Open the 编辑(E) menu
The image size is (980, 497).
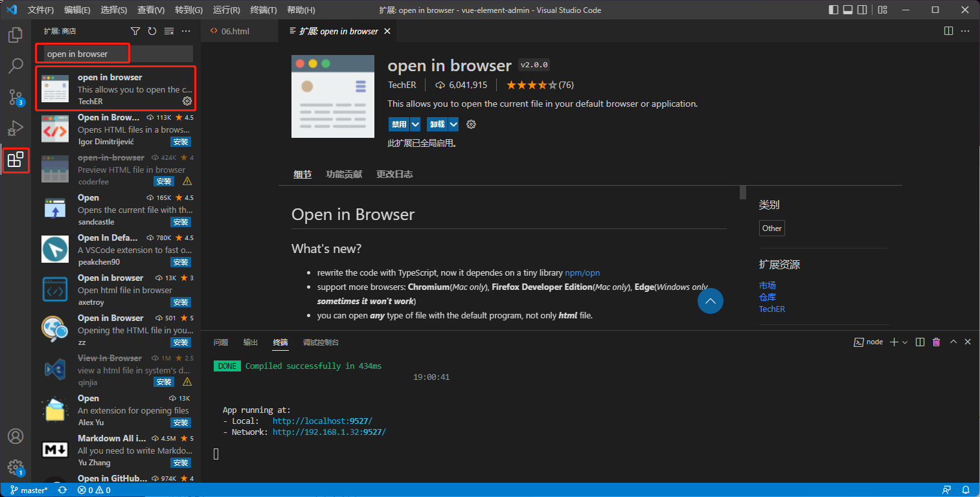pos(78,10)
